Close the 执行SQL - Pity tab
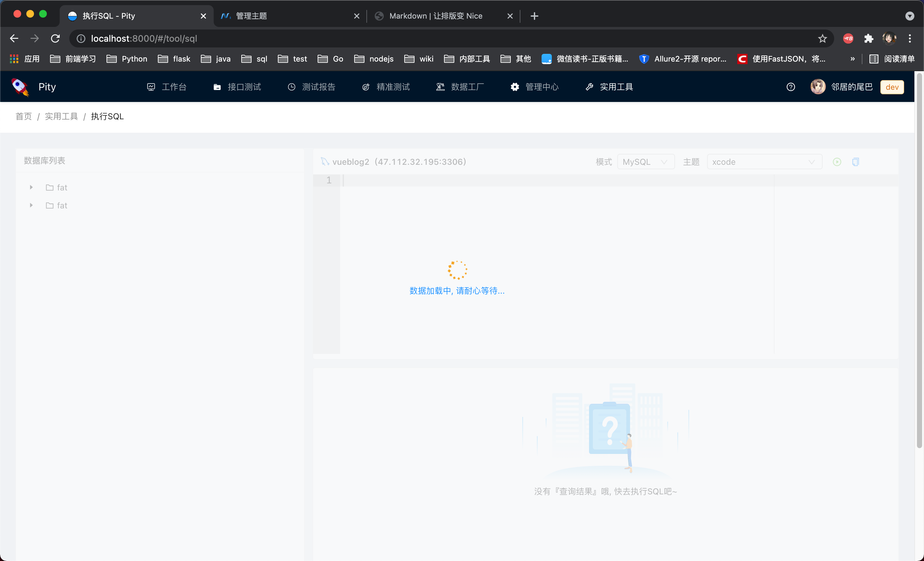The width and height of the screenshot is (924, 561). (x=203, y=16)
